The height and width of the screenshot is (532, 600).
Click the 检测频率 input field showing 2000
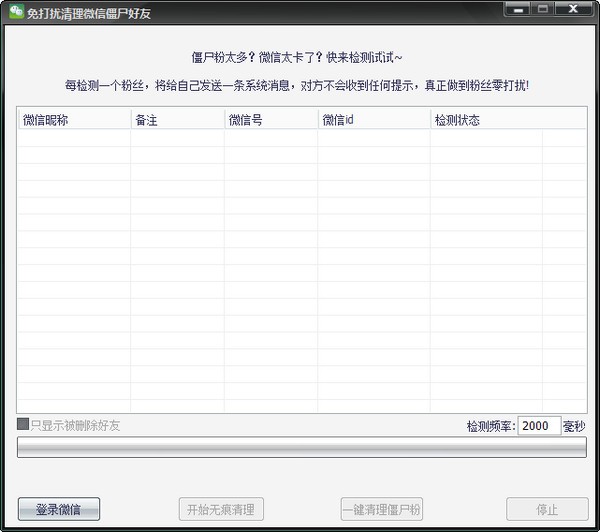click(539, 426)
